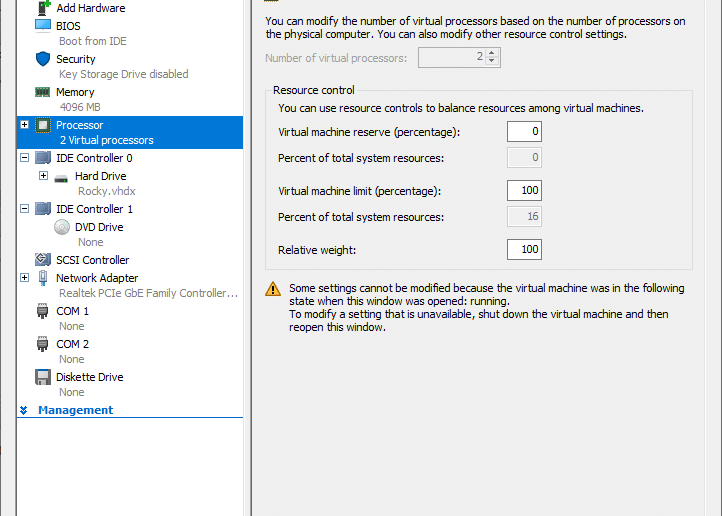The image size is (722, 516).
Task: Click 'Boot from IDE' text
Action: (x=93, y=41)
